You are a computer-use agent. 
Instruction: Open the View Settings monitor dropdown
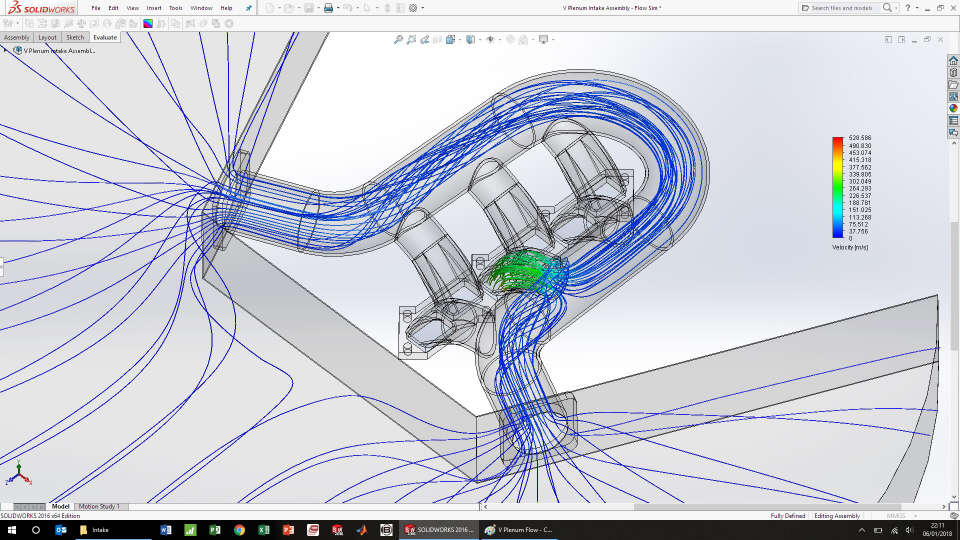[x=544, y=40]
